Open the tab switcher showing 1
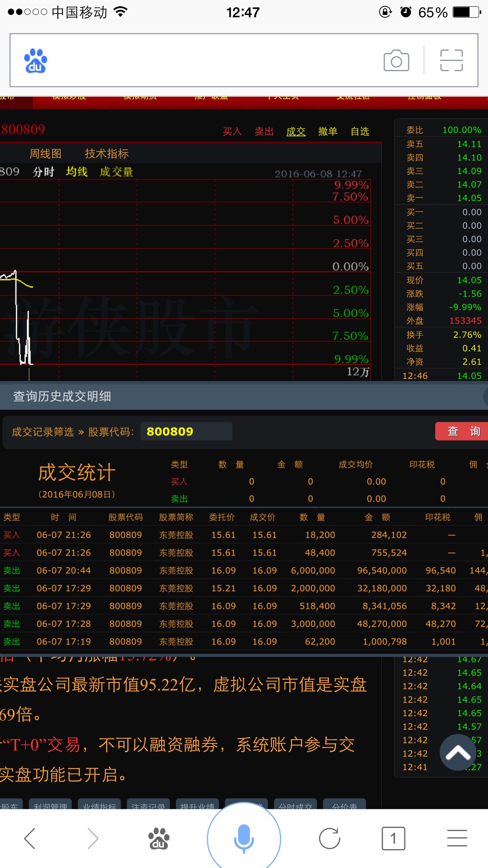This screenshot has height=868, width=488. (393, 838)
